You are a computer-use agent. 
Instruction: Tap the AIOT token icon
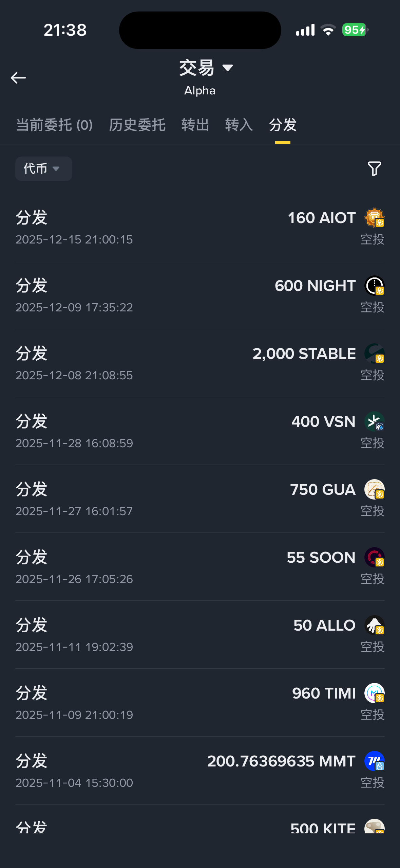[374, 217]
